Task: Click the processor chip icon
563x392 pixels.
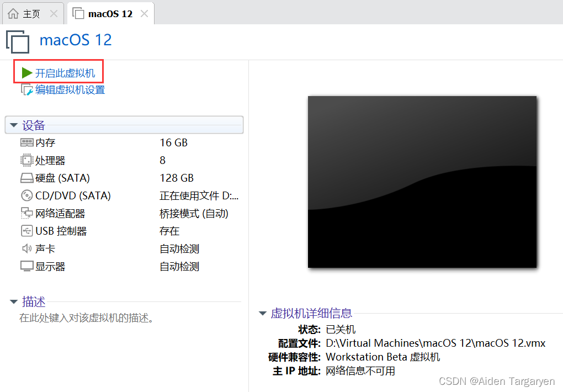Action: [x=27, y=160]
